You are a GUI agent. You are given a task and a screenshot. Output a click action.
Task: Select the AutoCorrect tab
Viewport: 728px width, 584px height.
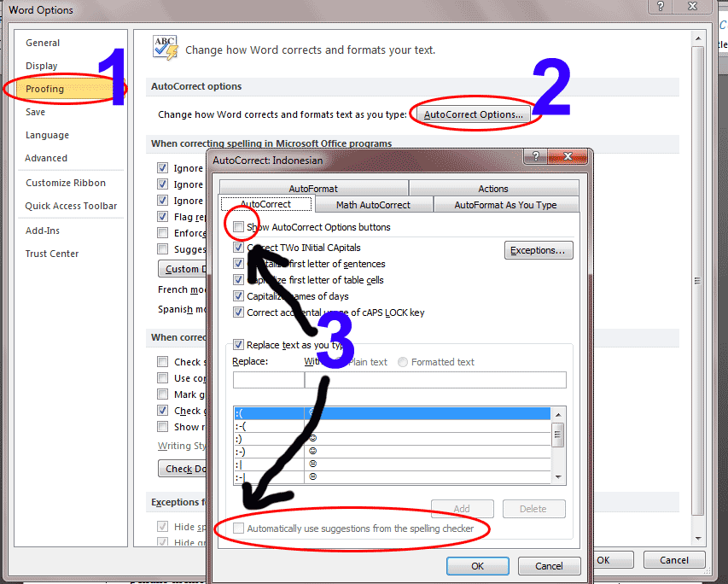(266, 204)
